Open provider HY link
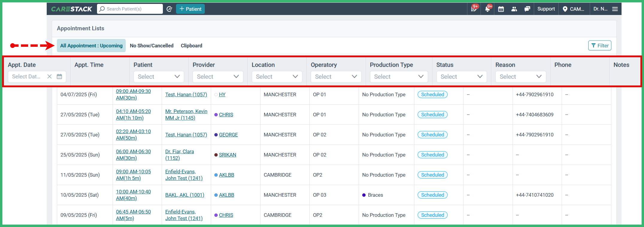644x227 pixels. point(222,94)
